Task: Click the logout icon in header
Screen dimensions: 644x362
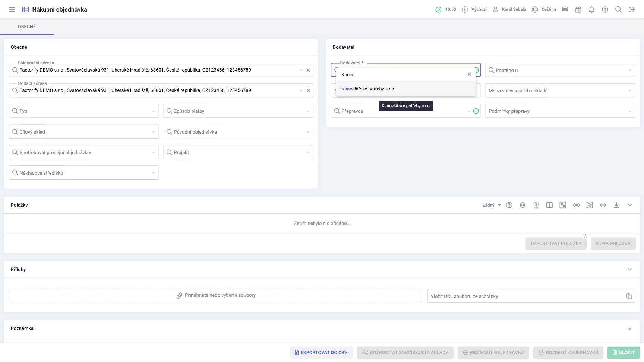Action: (632, 10)
